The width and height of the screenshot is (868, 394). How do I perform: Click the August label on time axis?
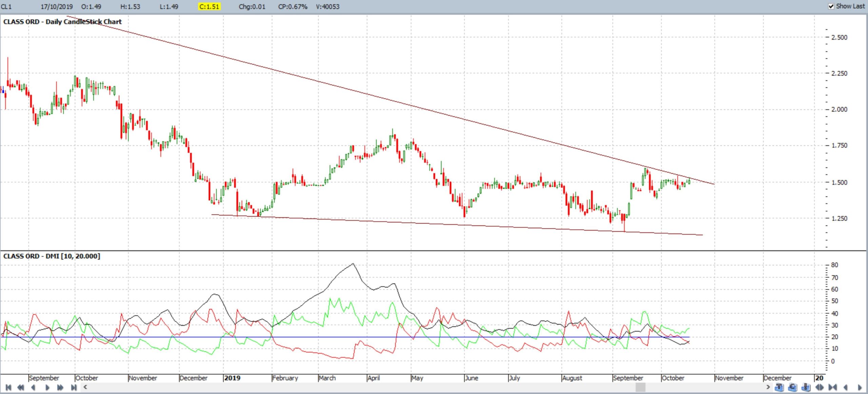(x=572, y=378)
